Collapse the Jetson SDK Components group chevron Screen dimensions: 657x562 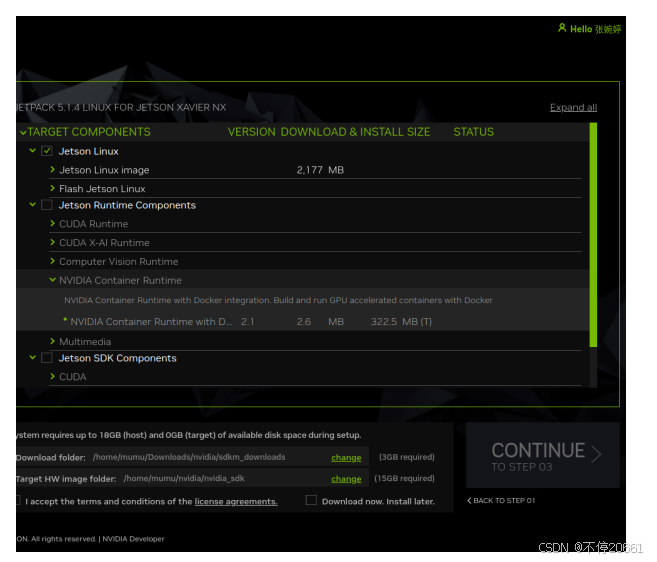(33, 357)
